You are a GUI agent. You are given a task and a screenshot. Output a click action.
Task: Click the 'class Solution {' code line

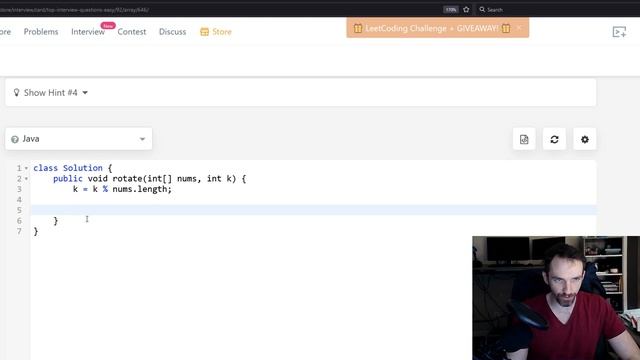tap(73, 168)
